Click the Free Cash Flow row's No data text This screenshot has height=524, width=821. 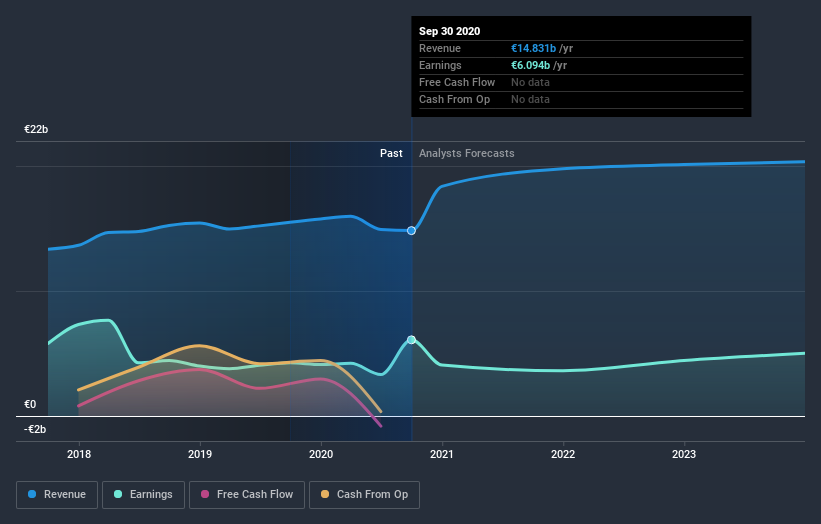(530, 82)
